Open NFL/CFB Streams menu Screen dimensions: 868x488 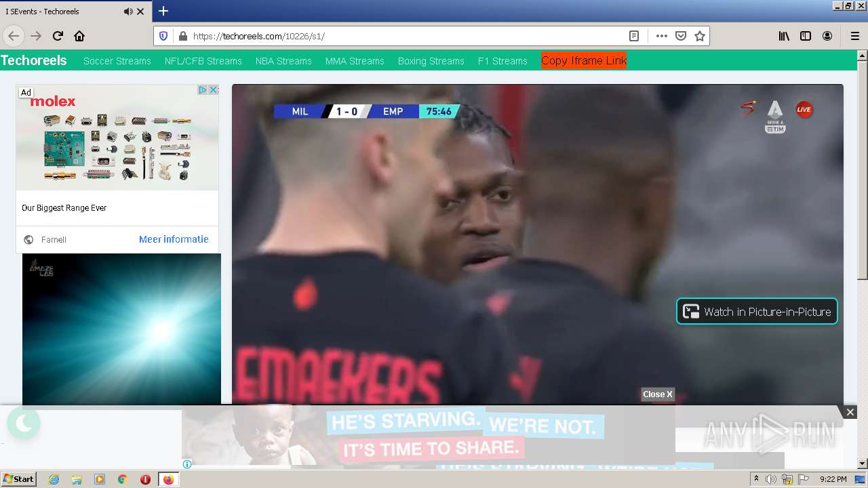[203, 61]
